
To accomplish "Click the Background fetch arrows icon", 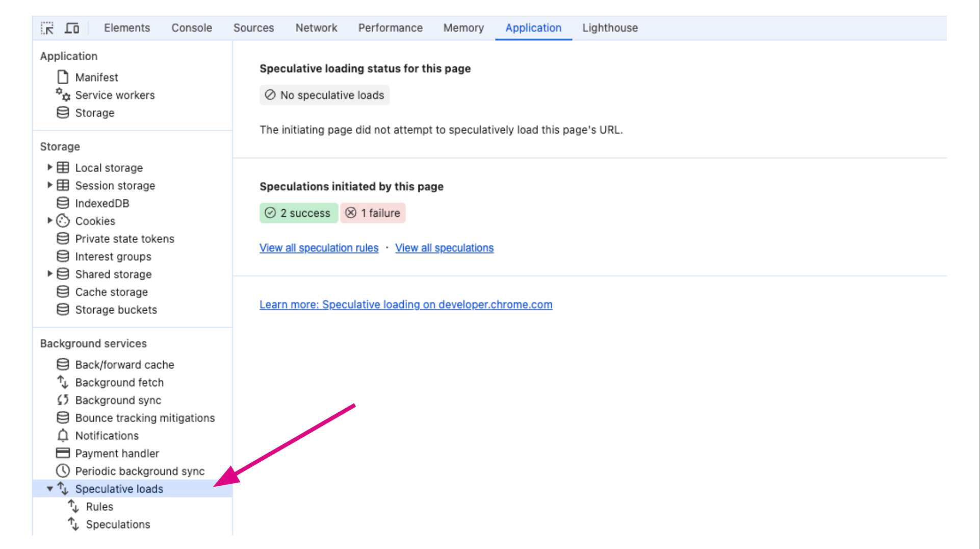I will point(62,382).
